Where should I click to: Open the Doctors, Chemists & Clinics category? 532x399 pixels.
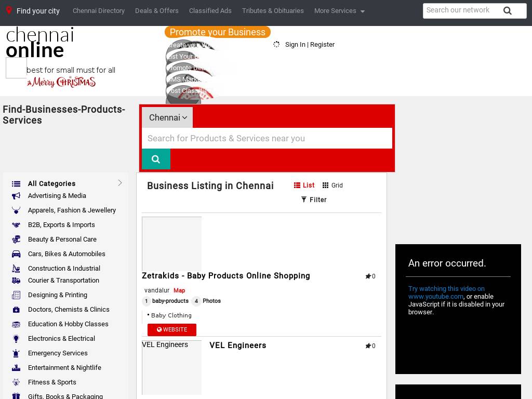click(69, 310)
